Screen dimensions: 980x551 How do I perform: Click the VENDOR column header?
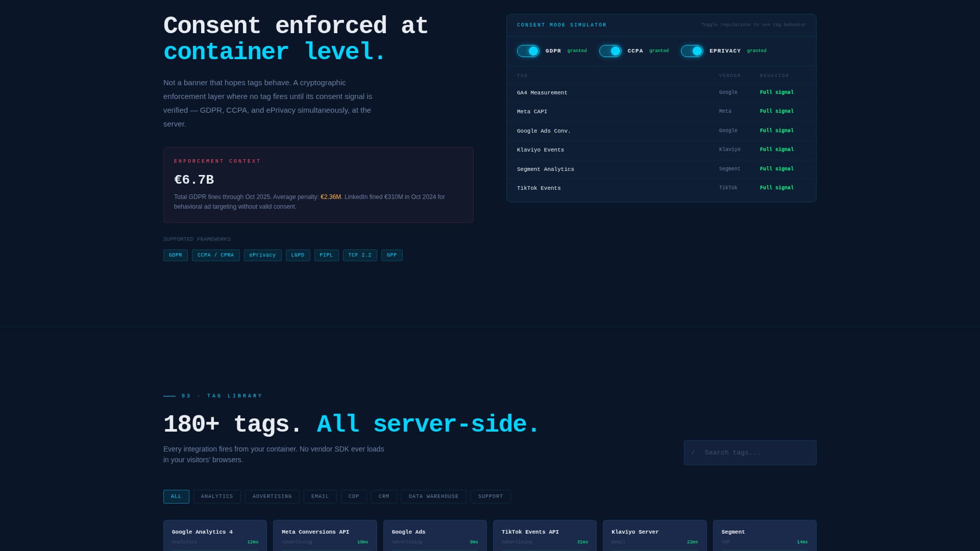[730, 76]
